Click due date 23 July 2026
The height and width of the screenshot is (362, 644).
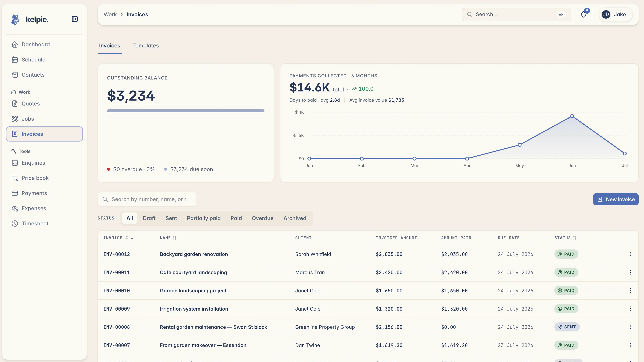tap(515, 345)
